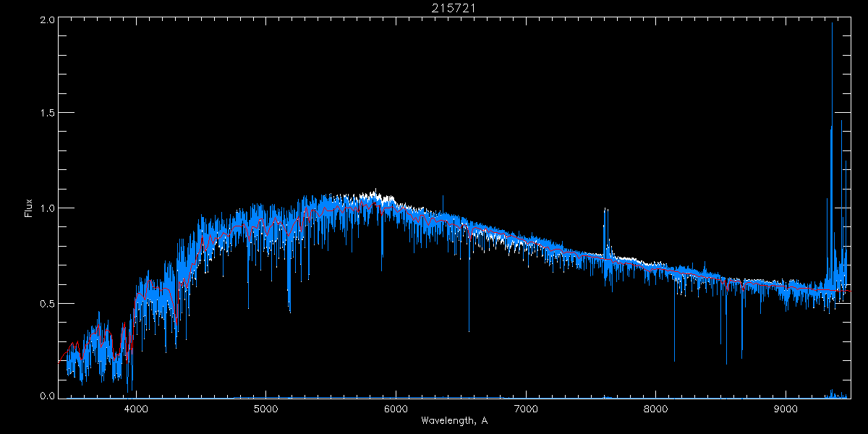Click the x-axis tick label "7000"
Screen dimensions: 868x434
[x=526, y=408]
